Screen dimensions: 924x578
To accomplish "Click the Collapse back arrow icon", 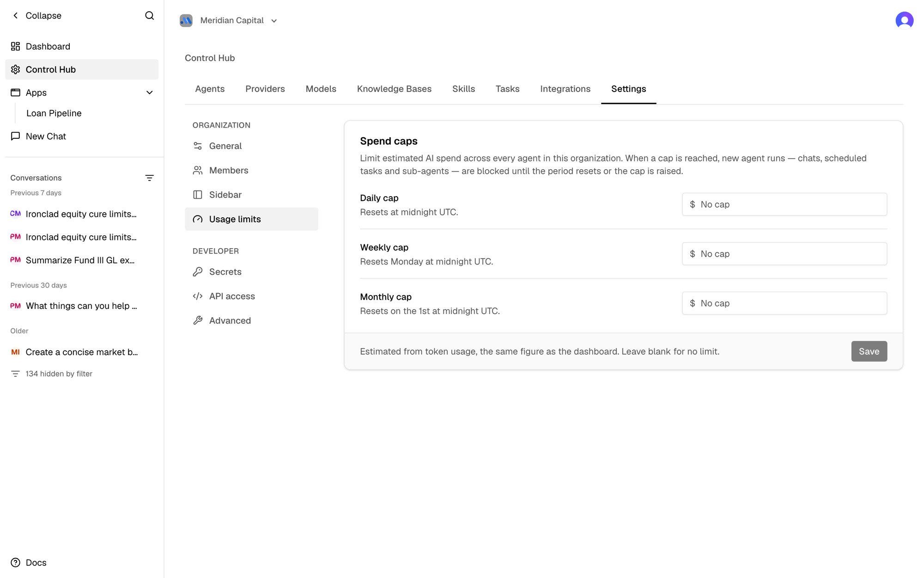I will coord(16,16).
